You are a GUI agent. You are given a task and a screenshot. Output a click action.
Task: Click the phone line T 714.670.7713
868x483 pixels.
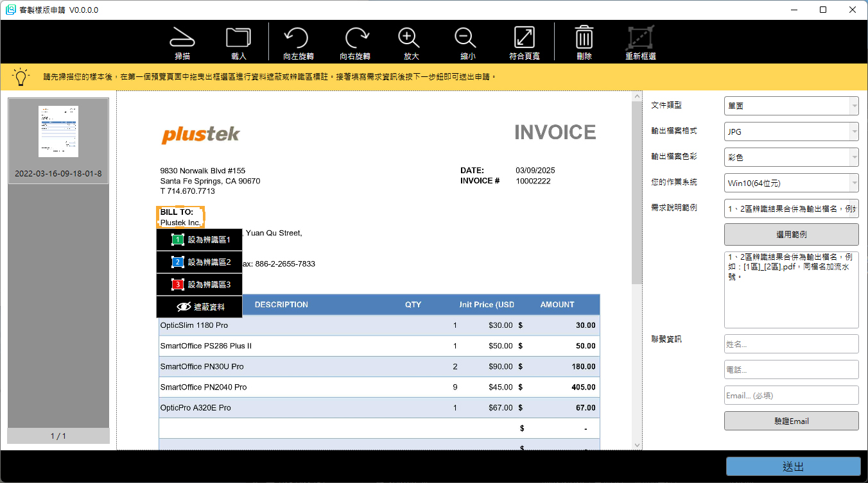[187, 191]
